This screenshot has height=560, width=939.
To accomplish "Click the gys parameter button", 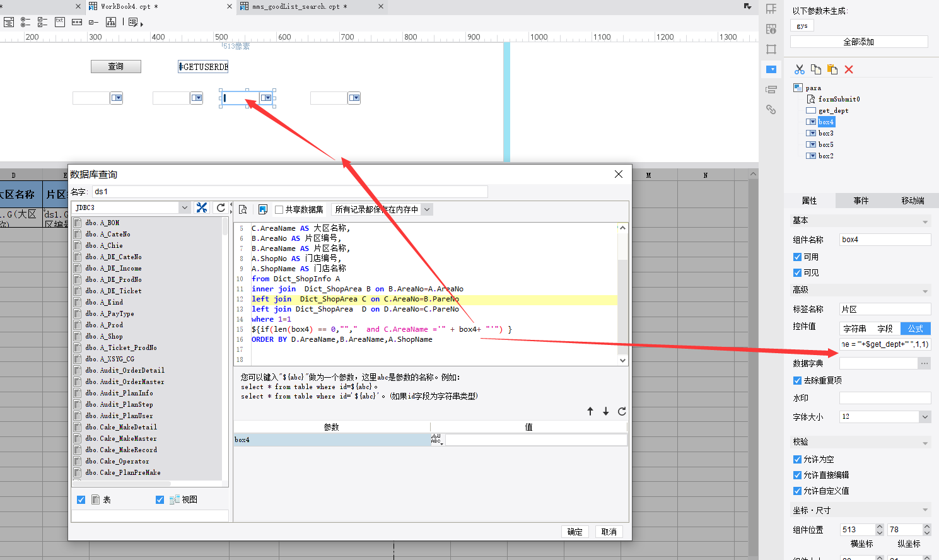I will pos(802,26).
